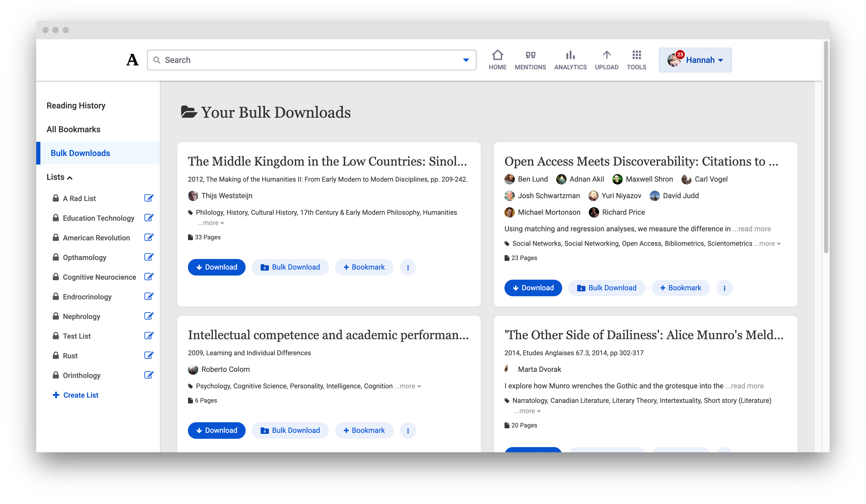Open the Cognitive Neurocience list
Viewport: 866px width, 504px height.
tap(99, 277)
